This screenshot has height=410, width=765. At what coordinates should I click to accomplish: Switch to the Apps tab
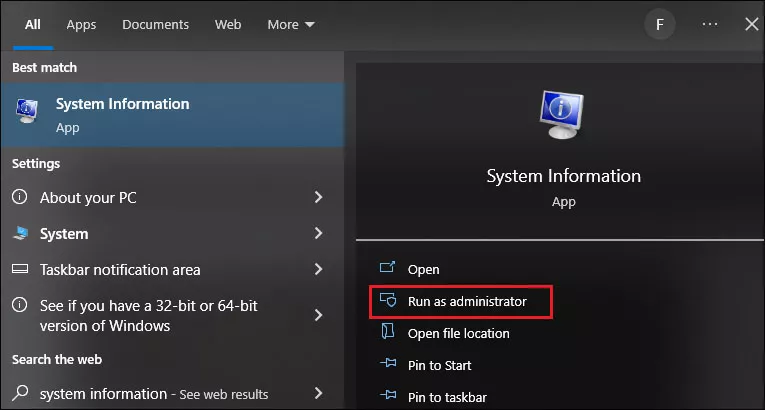tap(81, 24)
